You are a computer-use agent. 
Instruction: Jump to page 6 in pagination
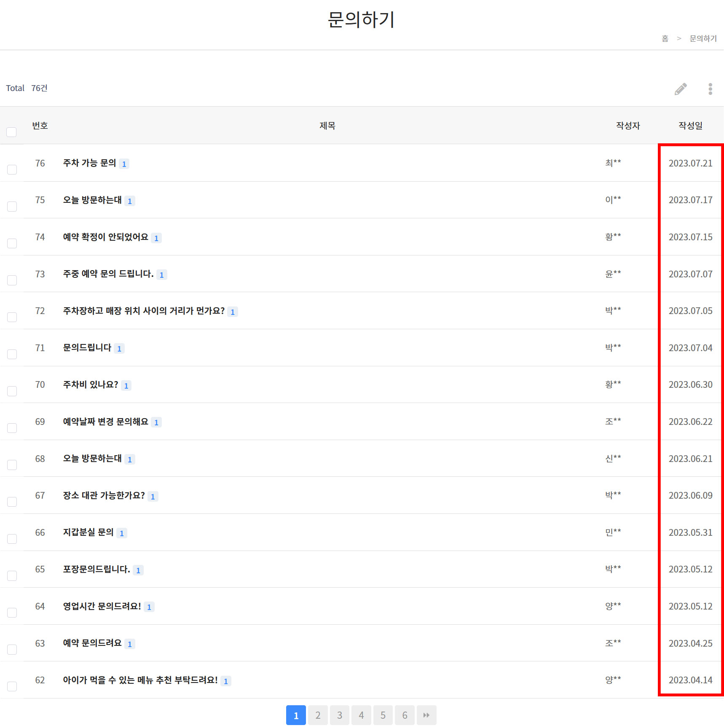coord(405,715)
